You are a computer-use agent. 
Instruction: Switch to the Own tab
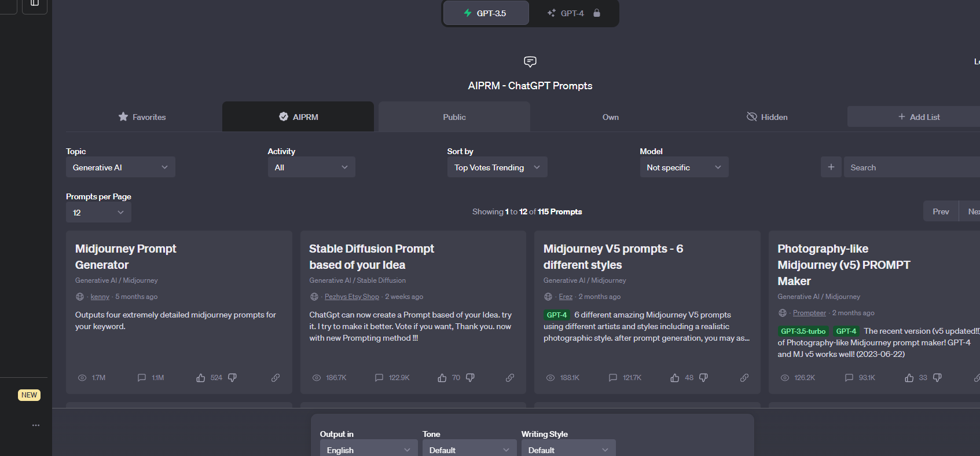click(x=611, y=116)
